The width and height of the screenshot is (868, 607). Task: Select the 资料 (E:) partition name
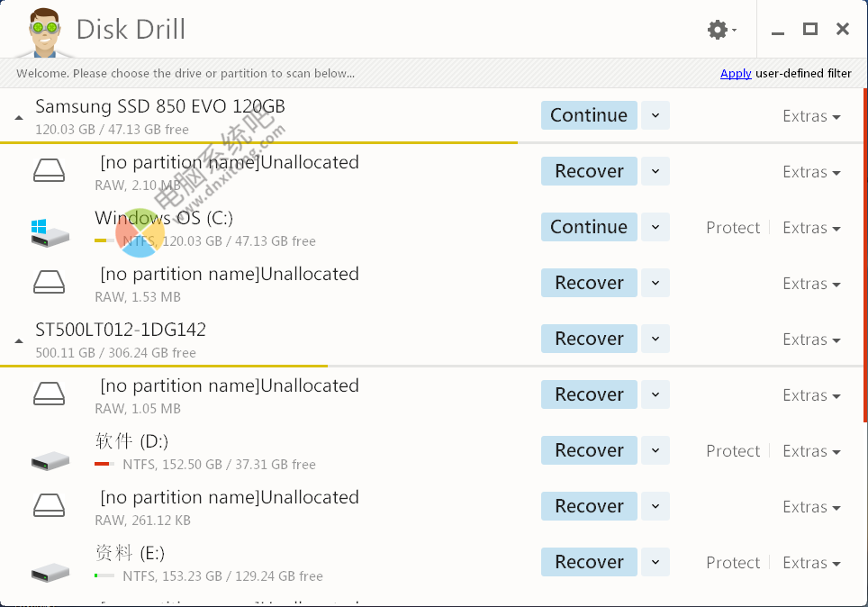coord(130,553)
